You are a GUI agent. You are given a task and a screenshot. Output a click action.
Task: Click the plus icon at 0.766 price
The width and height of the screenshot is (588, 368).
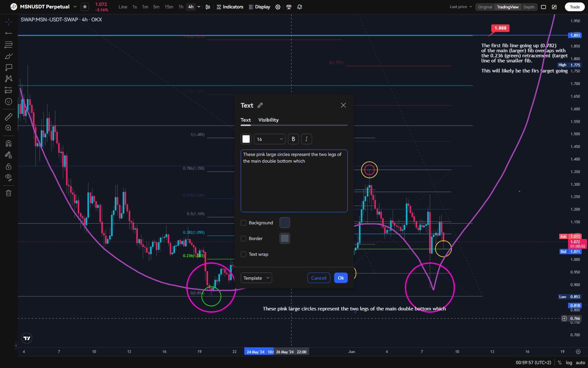click(x=564, y=319)
